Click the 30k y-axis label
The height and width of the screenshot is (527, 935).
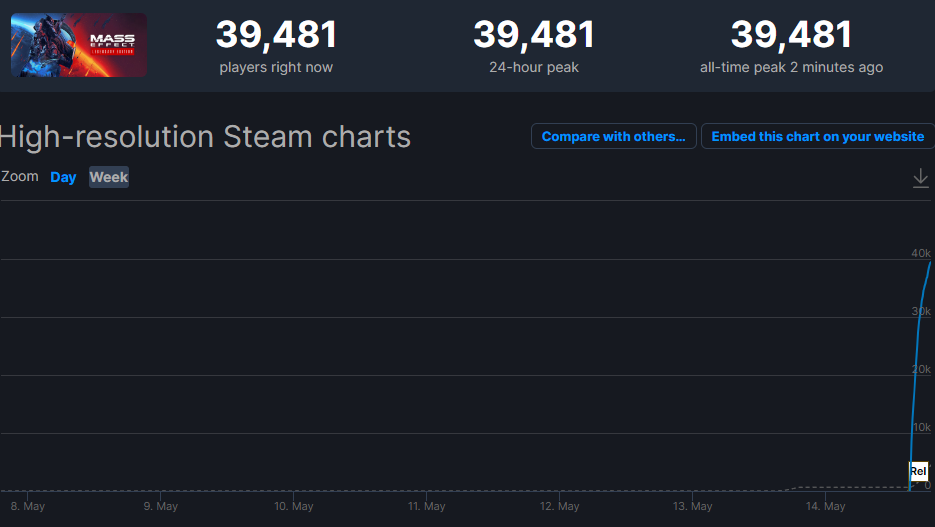pos(921,311)
